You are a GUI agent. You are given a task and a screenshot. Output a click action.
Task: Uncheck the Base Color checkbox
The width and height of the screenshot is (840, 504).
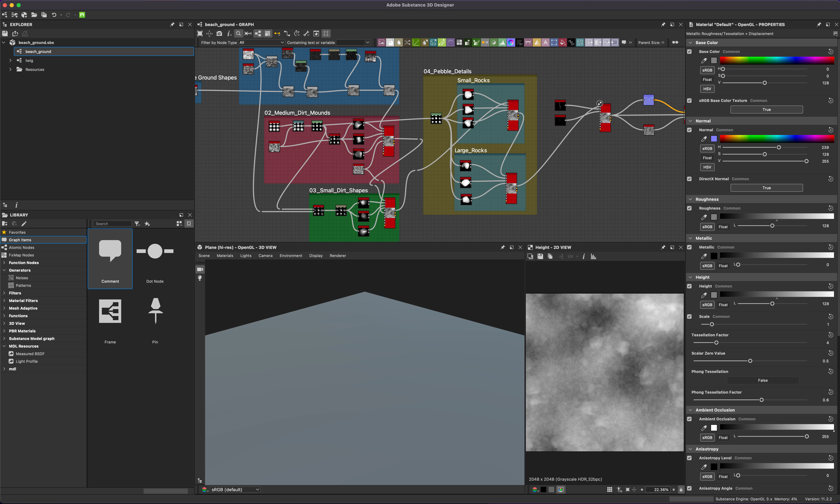click(689, 52)
